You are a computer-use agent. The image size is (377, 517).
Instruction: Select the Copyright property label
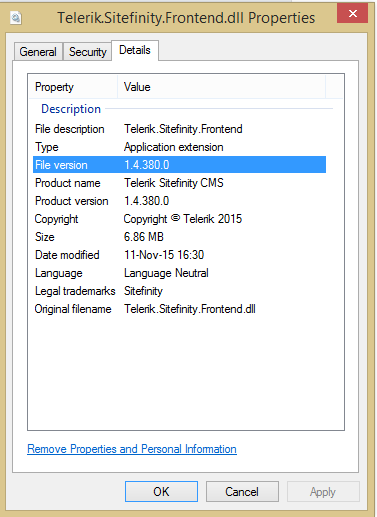(56, 219)
